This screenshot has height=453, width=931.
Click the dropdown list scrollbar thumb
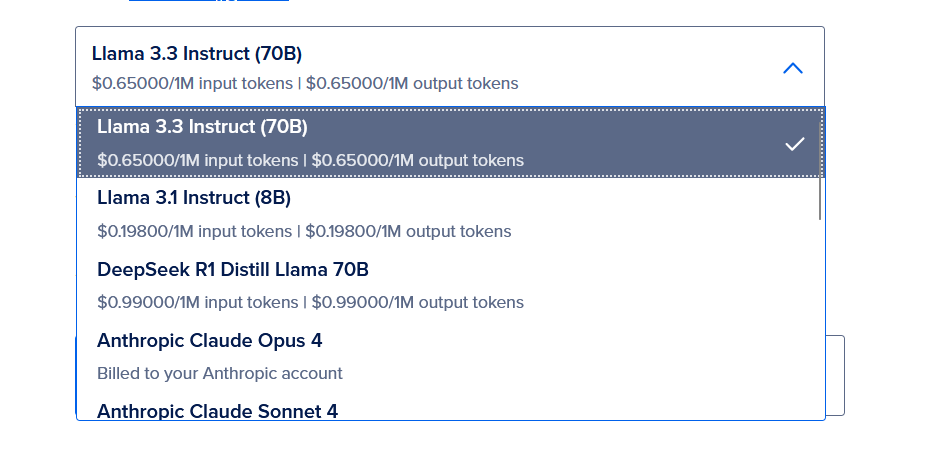click(x=820, y=198)
